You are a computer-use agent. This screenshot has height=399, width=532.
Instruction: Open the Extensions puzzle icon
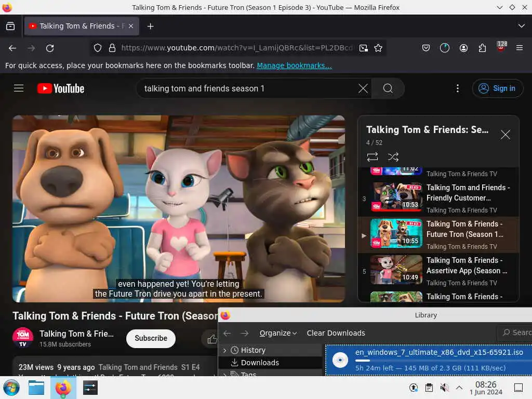coord(482,48)
